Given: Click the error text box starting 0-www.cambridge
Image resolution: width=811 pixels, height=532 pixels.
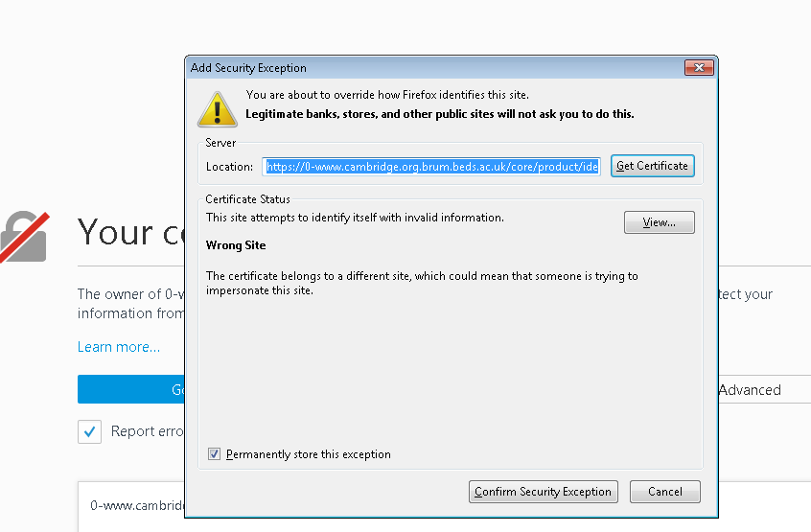Looking at the screenshot, I should tap(134, 505).
